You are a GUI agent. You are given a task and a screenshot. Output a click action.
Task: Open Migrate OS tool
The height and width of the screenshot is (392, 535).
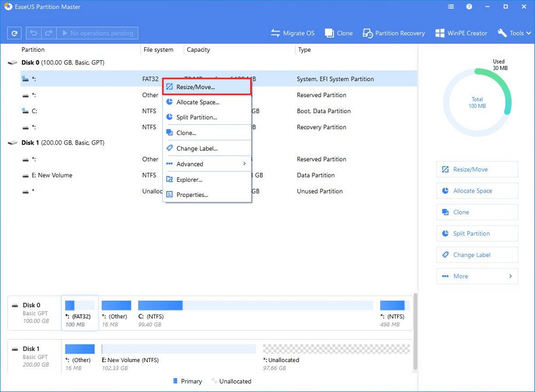[x=293, y=33]
